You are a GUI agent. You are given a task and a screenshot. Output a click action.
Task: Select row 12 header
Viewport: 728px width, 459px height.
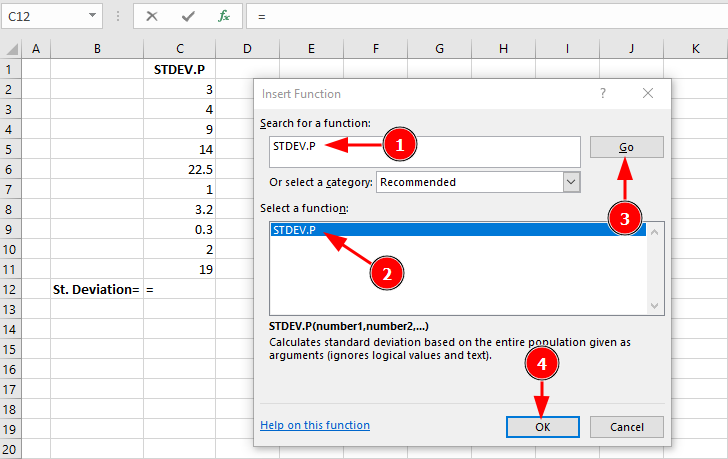coord(10,289)
